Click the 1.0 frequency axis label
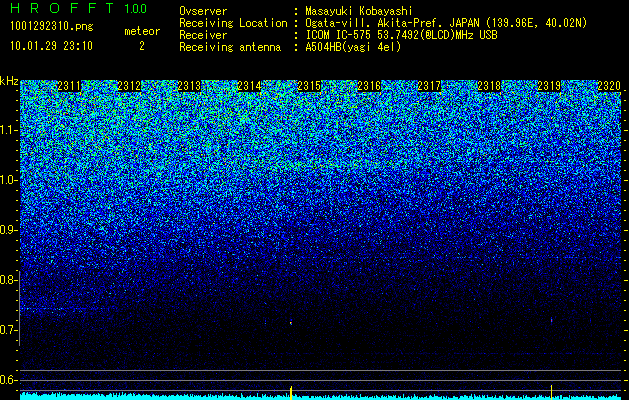The image size is (629, 400). tap(7, 180)
